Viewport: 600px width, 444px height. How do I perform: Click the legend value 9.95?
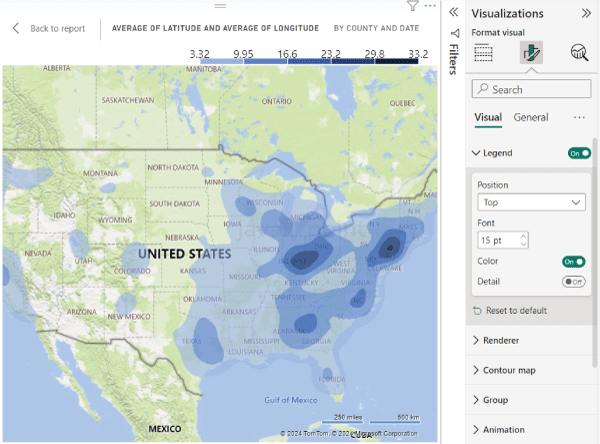(x=243, y=54)
